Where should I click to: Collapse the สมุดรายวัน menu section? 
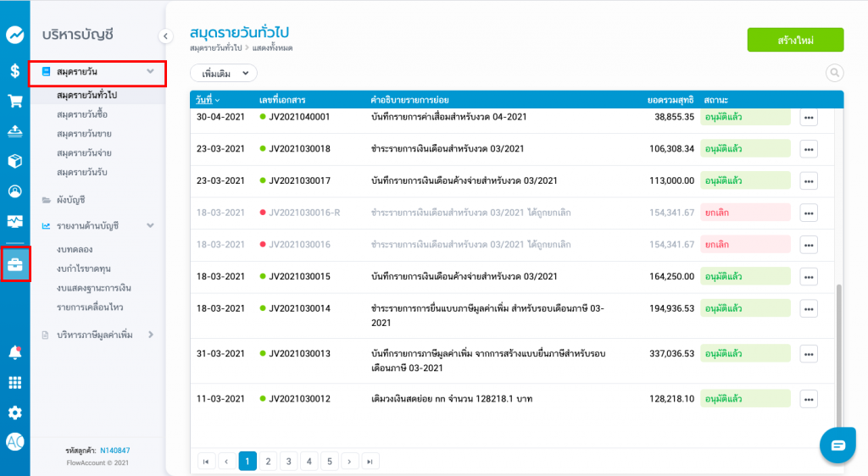coord(150,71)
